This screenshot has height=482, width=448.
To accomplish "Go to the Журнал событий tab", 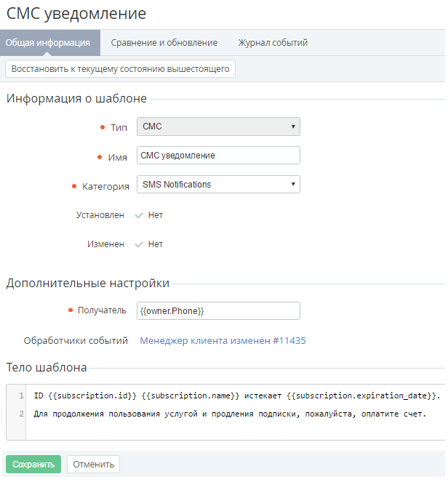I will [x=273, y=43].
